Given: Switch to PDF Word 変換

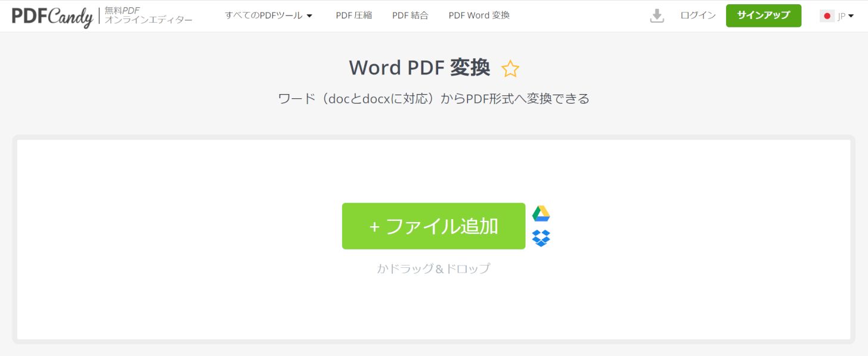Looking at the screenshot, I should point(479,15).
